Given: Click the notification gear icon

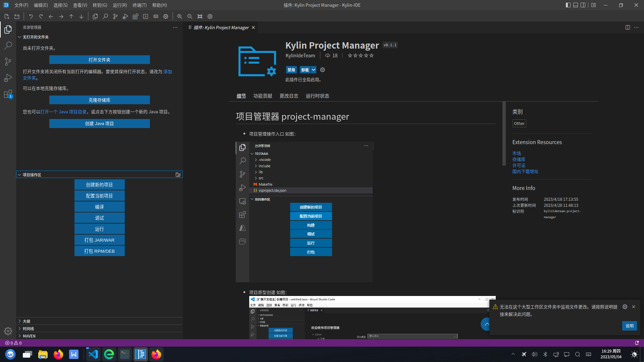Looking at the screenshot, I should (625, 307).
